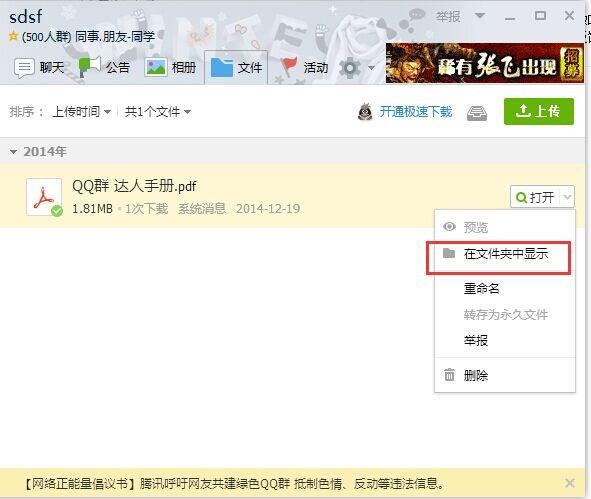Open the 上传时间 sort dropdown
Image resolution: width=591 pixels, height=499 pixels.
coord(81,112)
